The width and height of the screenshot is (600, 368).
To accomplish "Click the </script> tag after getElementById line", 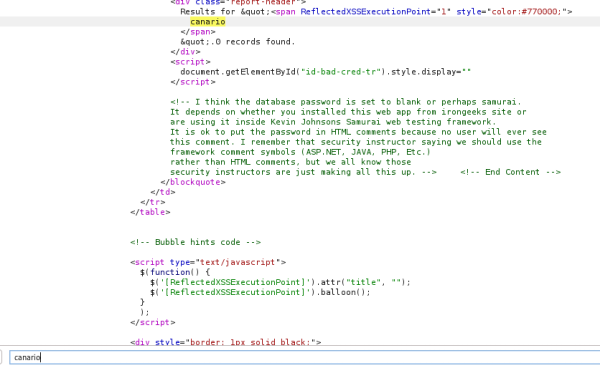I will (193, 82).
